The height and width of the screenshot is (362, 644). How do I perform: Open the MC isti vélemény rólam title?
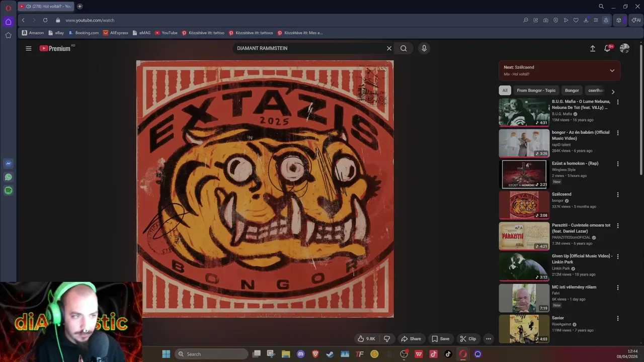574,287
